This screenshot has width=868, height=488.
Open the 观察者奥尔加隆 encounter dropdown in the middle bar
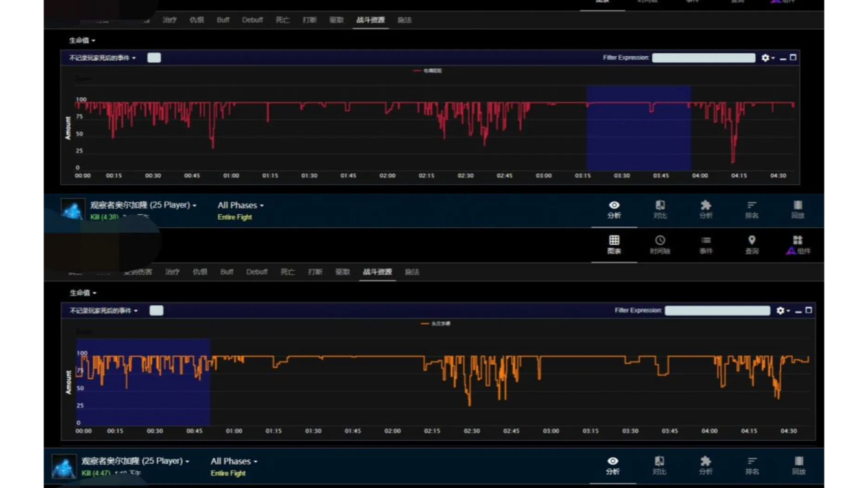click(143, 205)
